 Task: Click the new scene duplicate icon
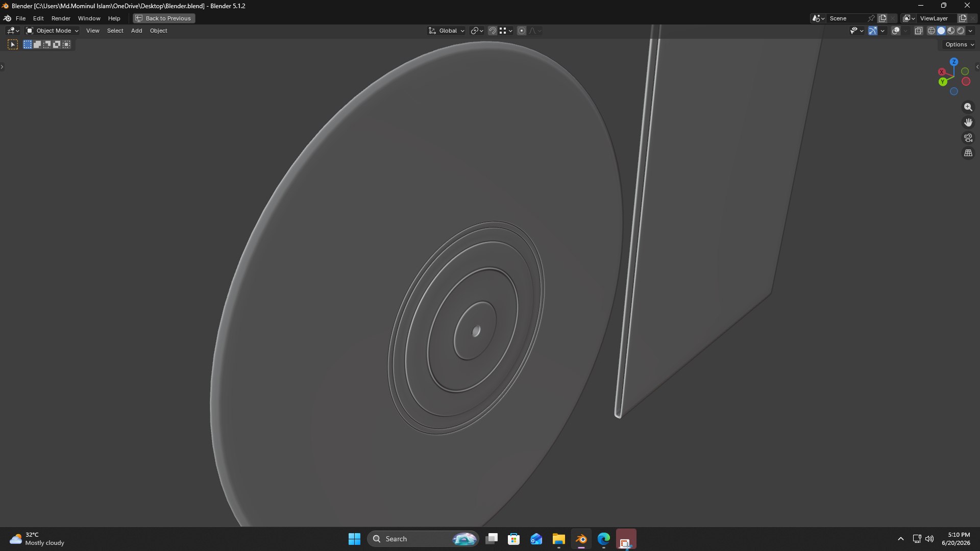pos(883,18)
